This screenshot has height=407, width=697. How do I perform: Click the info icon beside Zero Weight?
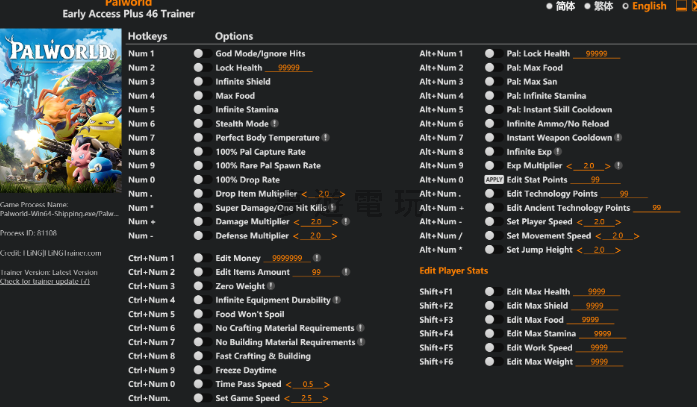point(271,286)
